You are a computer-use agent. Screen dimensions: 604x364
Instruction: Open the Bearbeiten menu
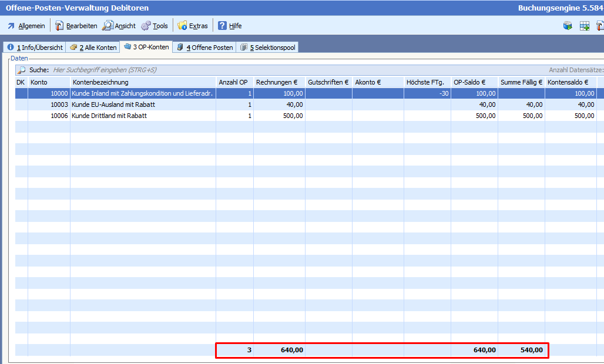(x=76, y=26)
